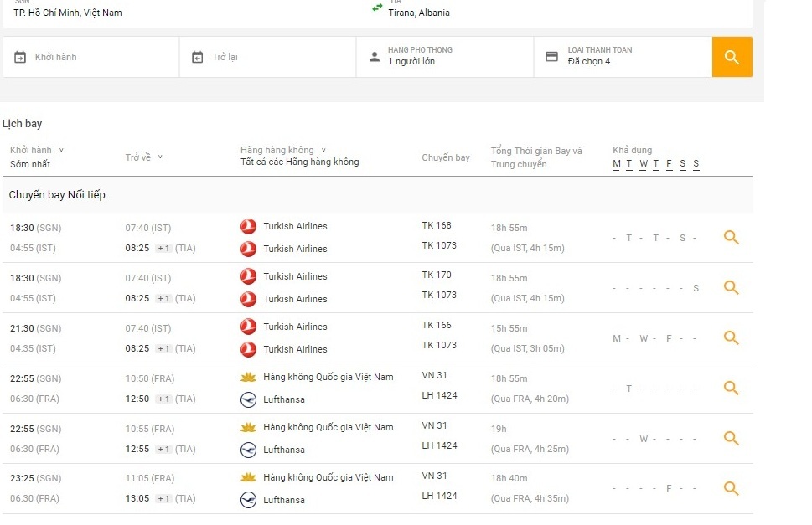The image size is (812, 525).
Task: Click magnifier for 18h 40m flight
Action: pyautogui.click(x=731, y=489)
